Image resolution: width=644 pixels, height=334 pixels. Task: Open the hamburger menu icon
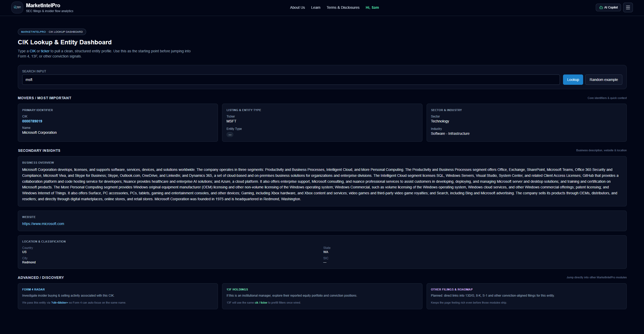point(628,7)
